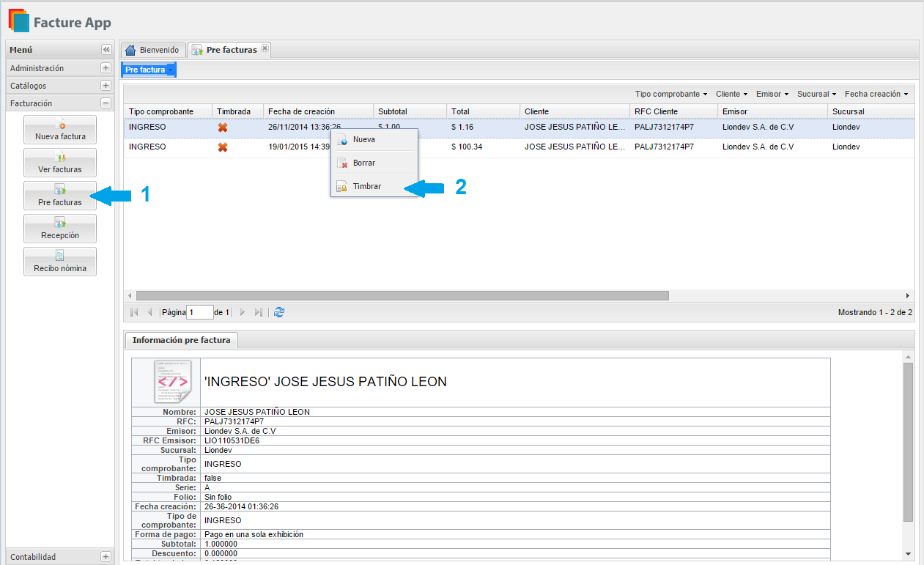Click red X Timbrada icon in first row
Viewport: 924px width, 565px height.
click(223, 127)
